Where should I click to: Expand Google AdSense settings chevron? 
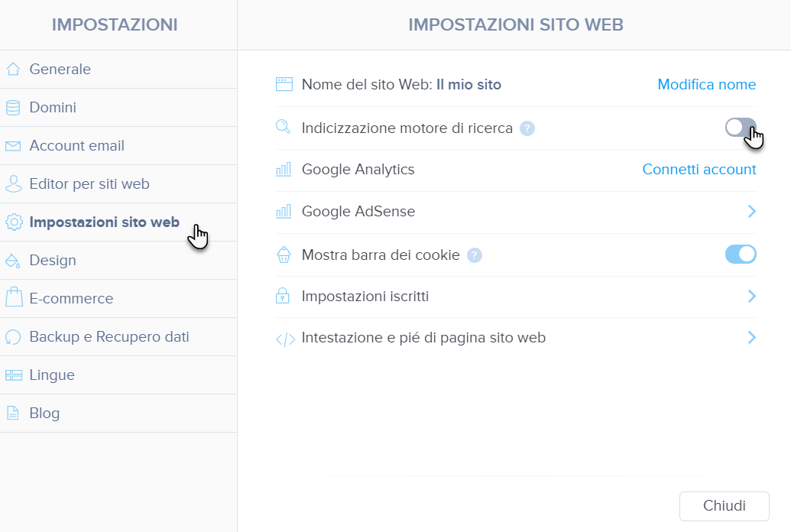tap(752, 212)
